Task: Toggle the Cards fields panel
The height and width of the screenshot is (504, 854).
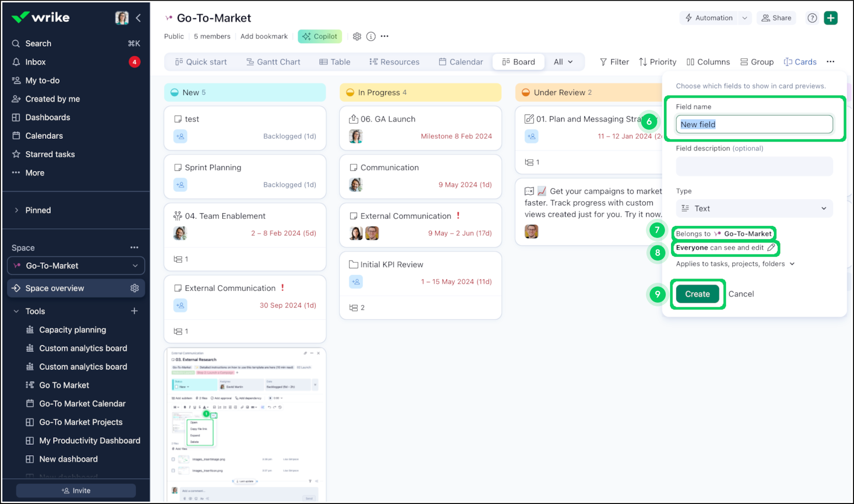Action: 800,62
